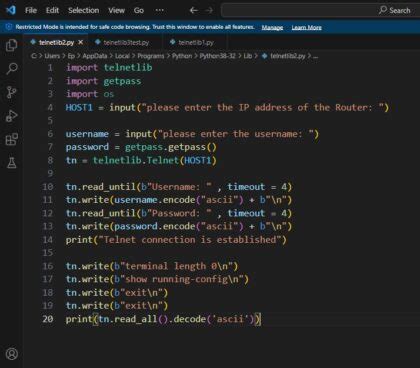Click the Local breadcrumb segment
The width and height of the screenshot is (420, 368).
(122, 56)
